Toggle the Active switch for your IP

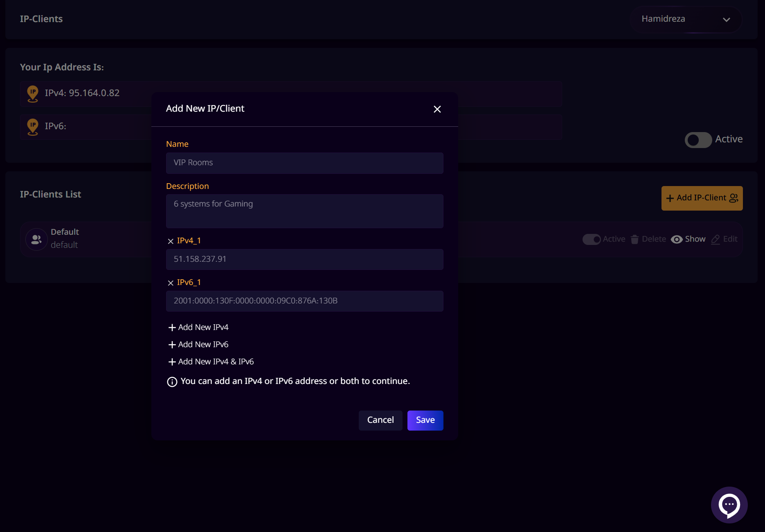(698, 140)
